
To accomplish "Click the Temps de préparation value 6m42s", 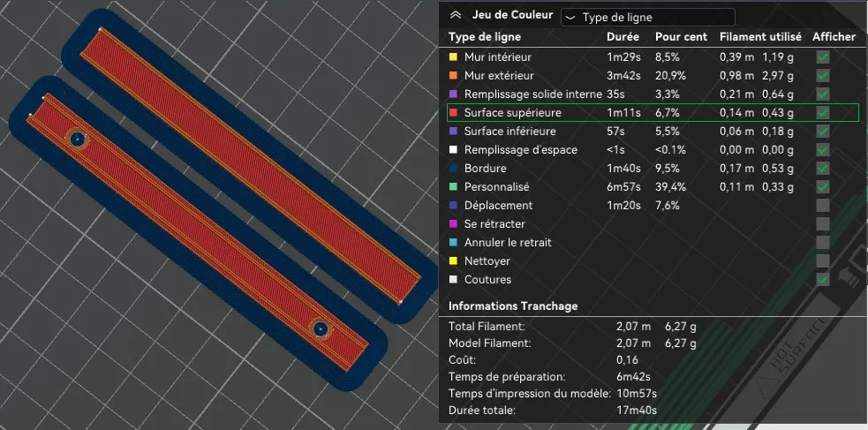I will [x=633, y=377].
